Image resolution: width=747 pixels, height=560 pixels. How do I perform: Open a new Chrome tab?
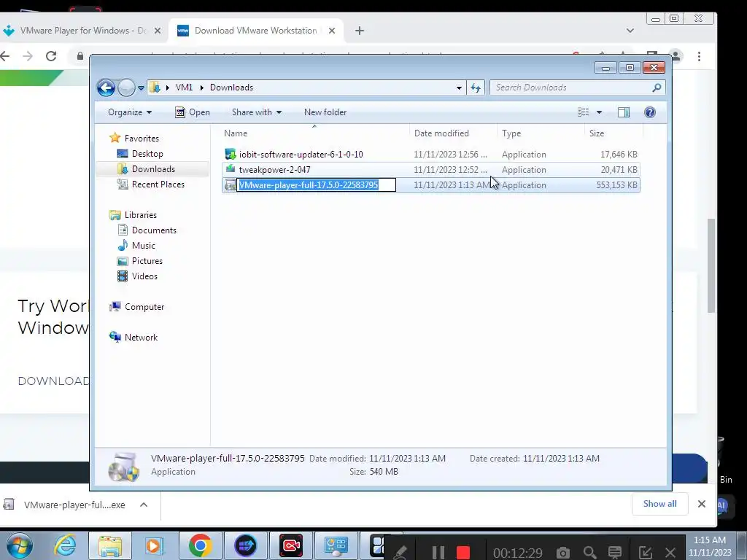tap(360, 31)
